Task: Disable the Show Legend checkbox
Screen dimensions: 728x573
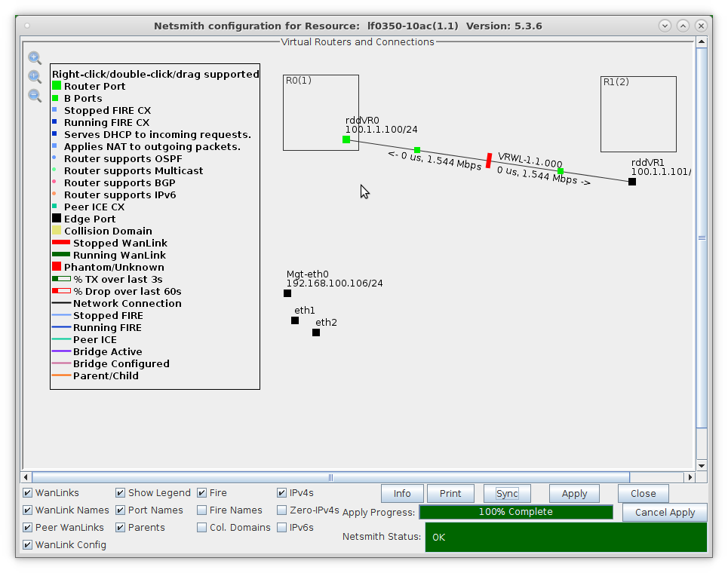Action: point(121,493)
